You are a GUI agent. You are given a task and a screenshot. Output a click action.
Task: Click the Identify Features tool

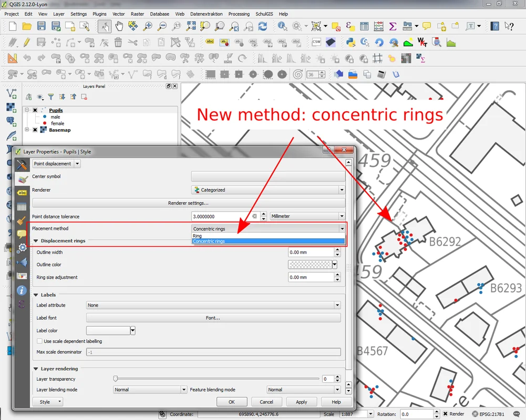pyautogui.click(x=283, y=26)
